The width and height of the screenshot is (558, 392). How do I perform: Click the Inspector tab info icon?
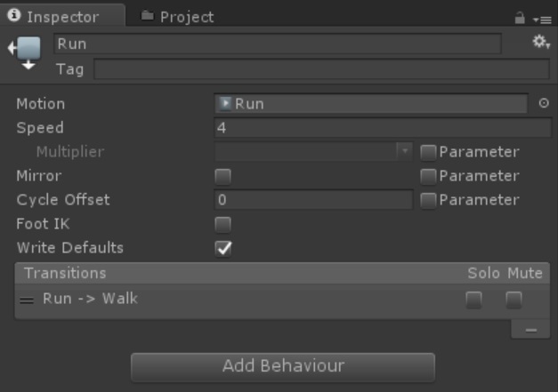pyautogui.click(x=14, y=15)
